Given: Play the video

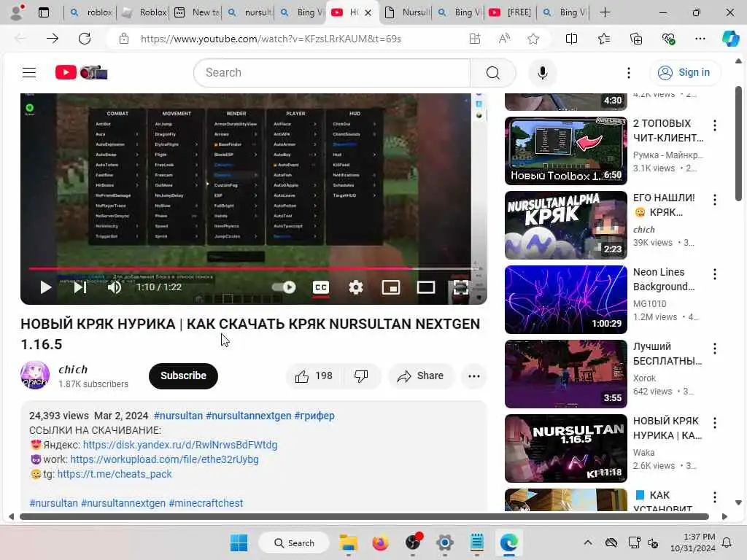Looking at the screenshot, I should (46, 287).
